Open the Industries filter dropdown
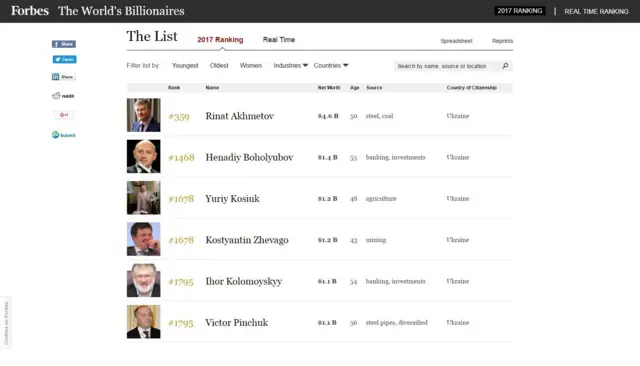 point(291,65)
